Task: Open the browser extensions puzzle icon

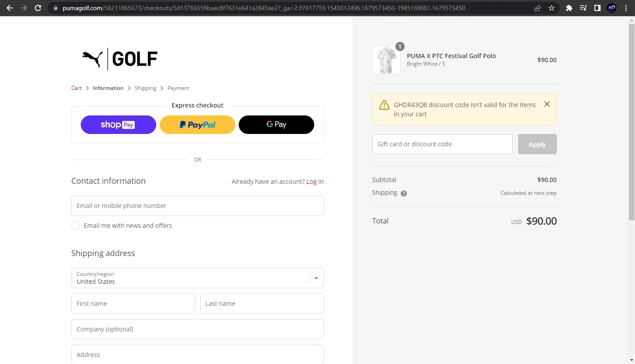Action: pyautogui.click(x=569, y=8)
